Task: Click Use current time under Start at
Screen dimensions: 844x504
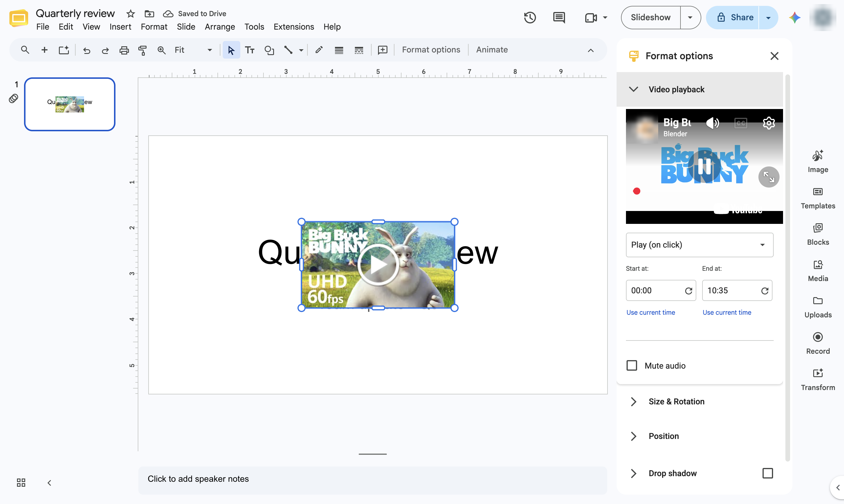Action: click(x=651, y=312)
